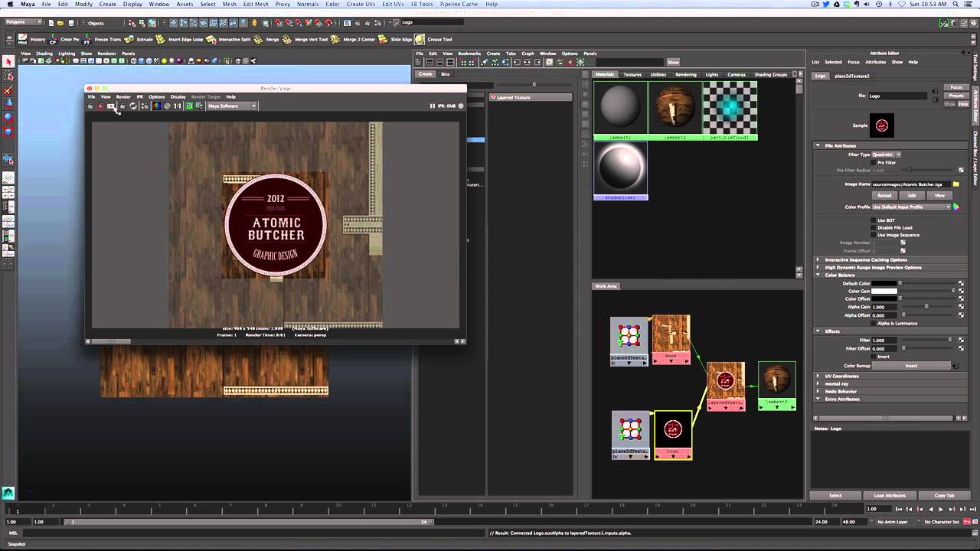Open the Bins tab in Hypershade
This screenshot has height=551, width=980.
pos(446,74)
